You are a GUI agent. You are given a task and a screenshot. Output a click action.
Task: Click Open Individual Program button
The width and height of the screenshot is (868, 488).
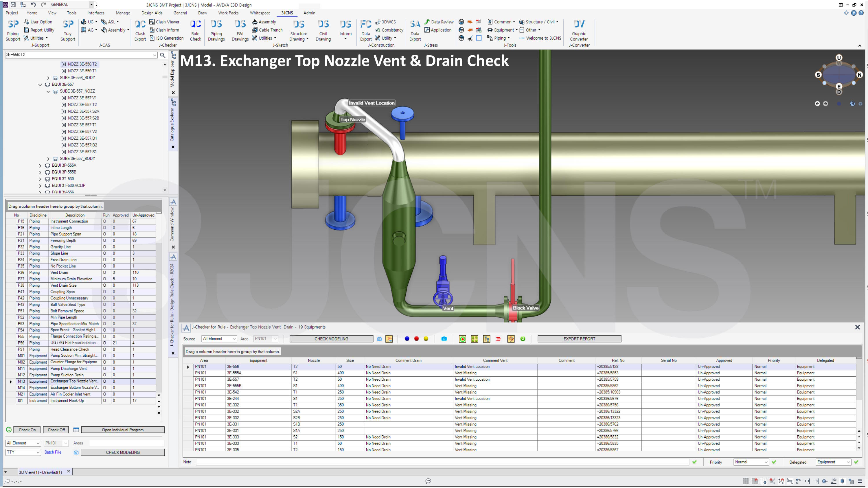pos(123,430)
